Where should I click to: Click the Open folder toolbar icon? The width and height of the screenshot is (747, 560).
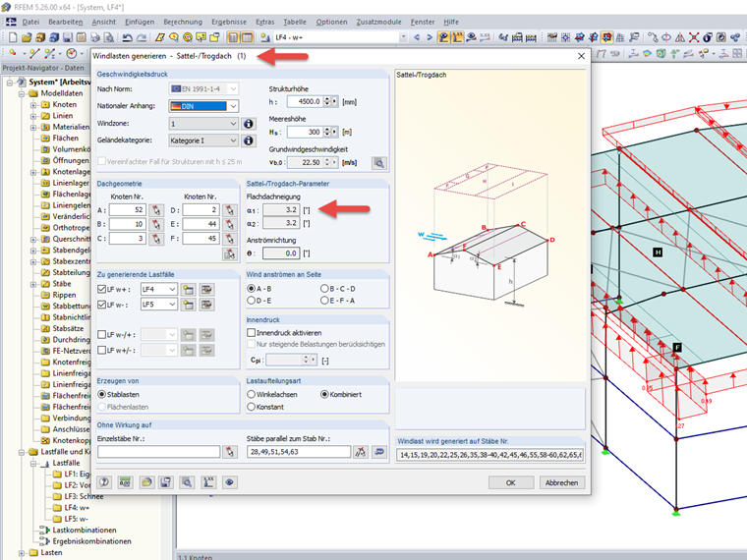coord(27,37)
